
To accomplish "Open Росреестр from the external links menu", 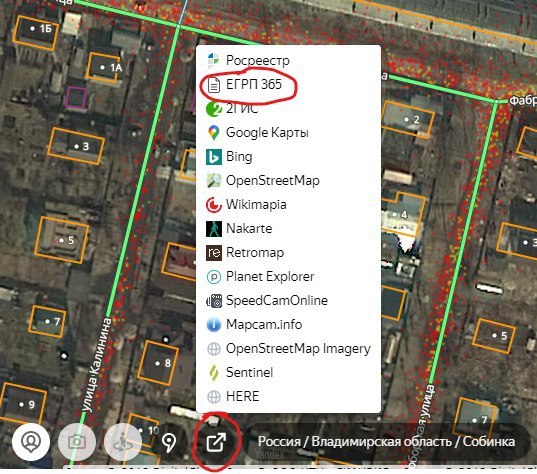I will [288, 61].
